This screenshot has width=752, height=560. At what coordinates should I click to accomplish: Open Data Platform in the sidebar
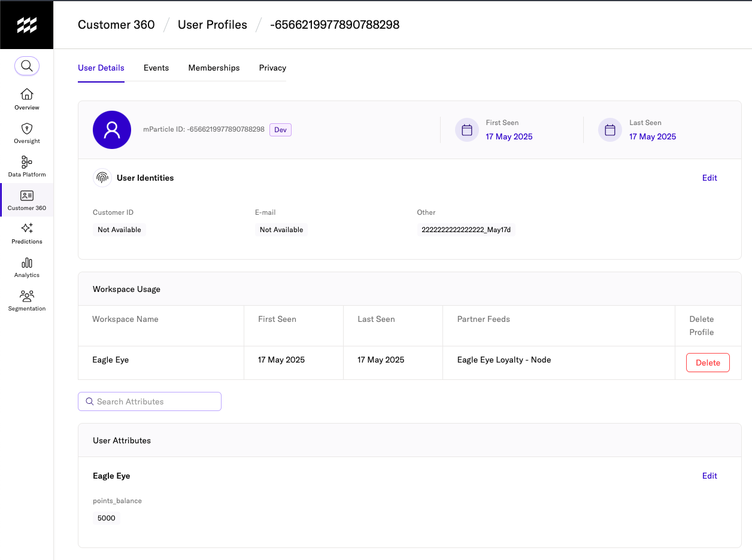pyautogui.click(x=27, y=166)
